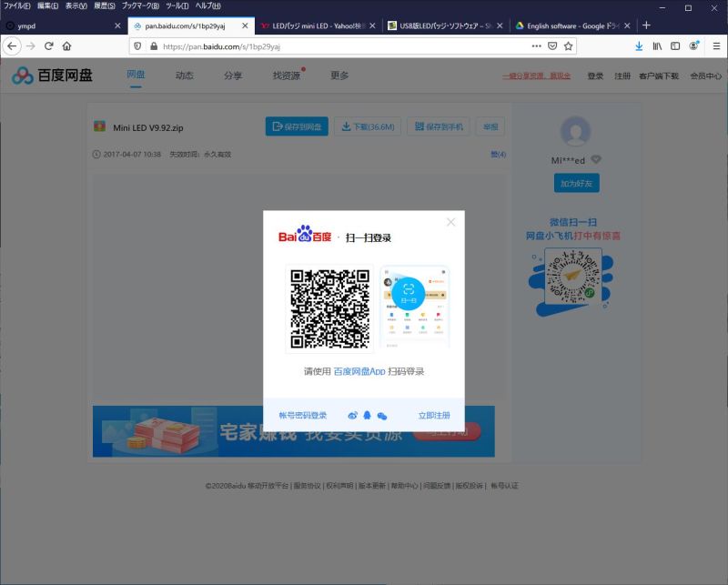Click the Baidu logo in login dialog
Screen dimensions: 728x585
(x=305, y=237)
